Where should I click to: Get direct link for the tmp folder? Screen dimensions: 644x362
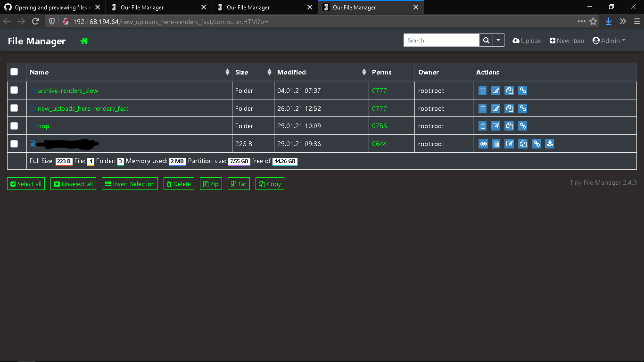[522, 126]
